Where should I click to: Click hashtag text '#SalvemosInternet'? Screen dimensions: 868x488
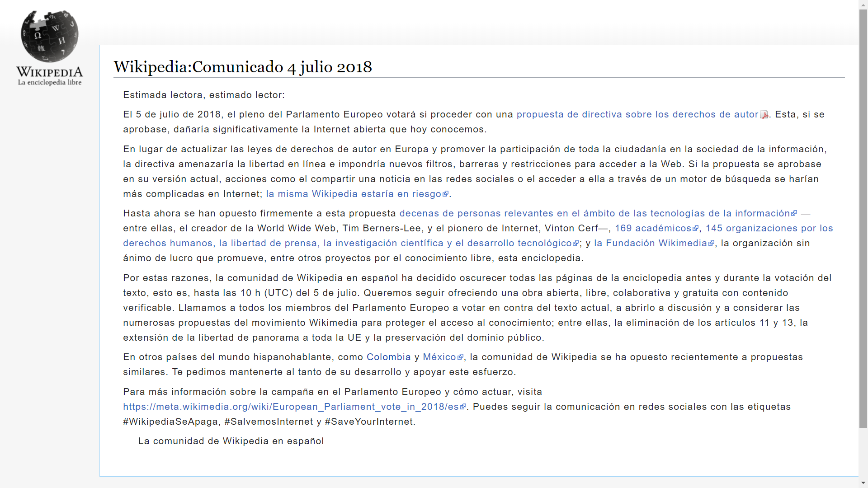(269, 422)
